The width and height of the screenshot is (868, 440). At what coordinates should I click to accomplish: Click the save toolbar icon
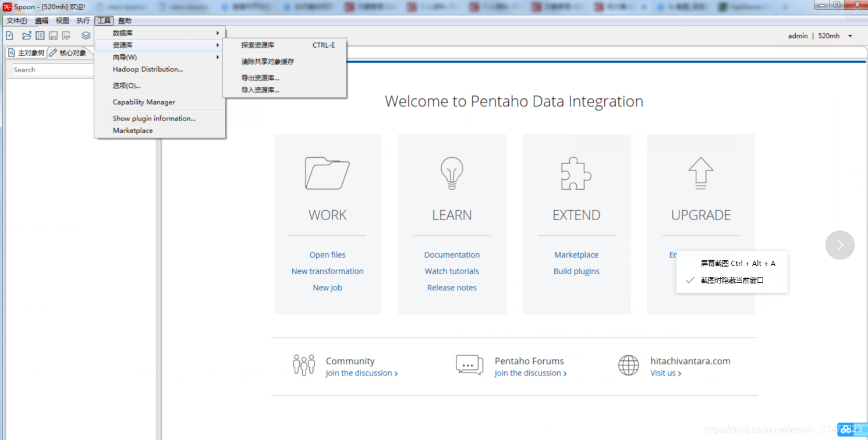tap(53, 36)
